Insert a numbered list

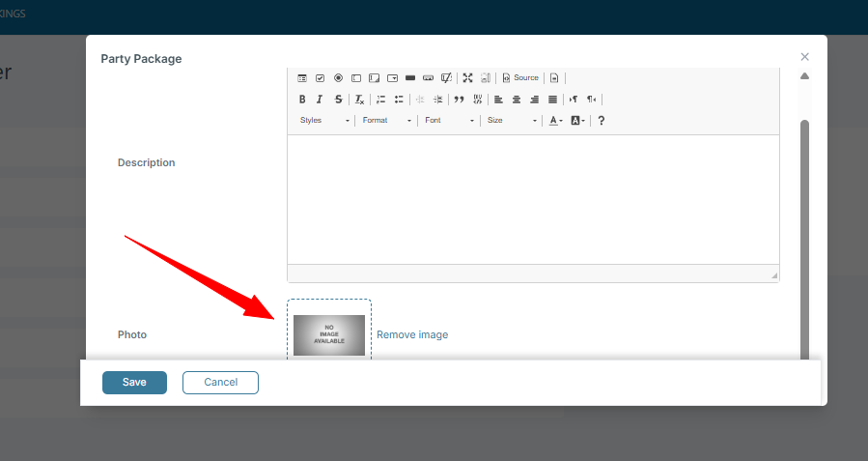[380, 100]
